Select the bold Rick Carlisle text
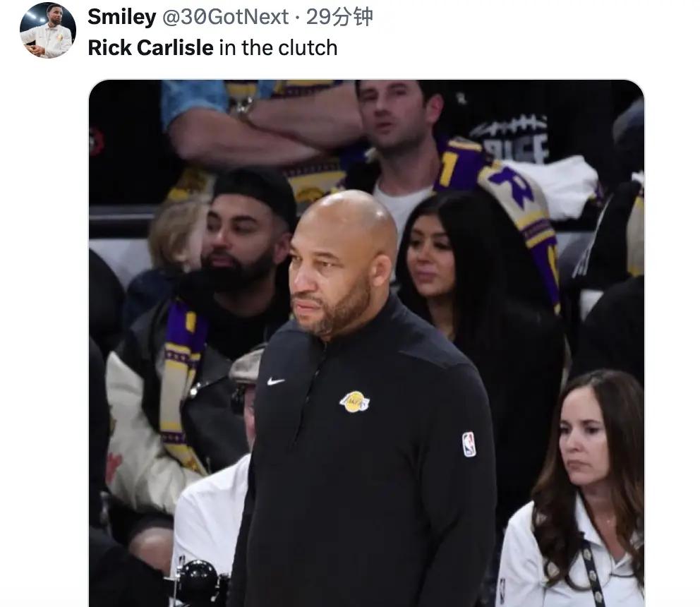The width and height of the screenshot is (700, 607). [x=150, y=47]
